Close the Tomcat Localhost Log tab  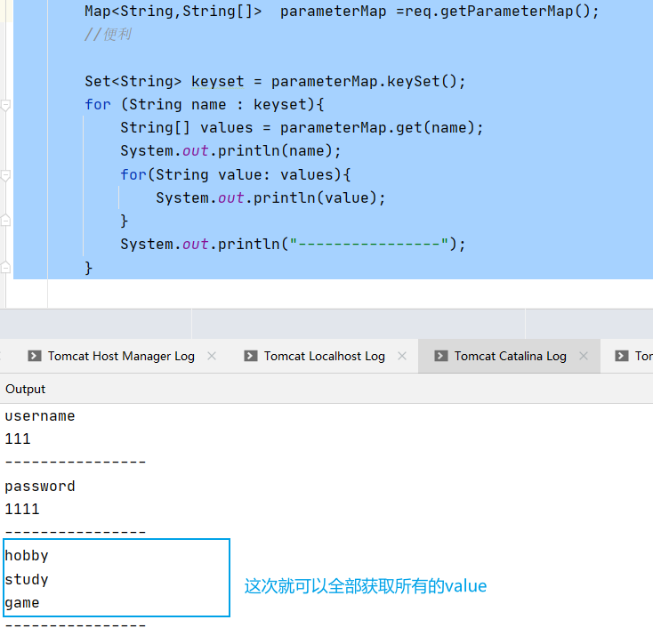click(x=402, y=356)
